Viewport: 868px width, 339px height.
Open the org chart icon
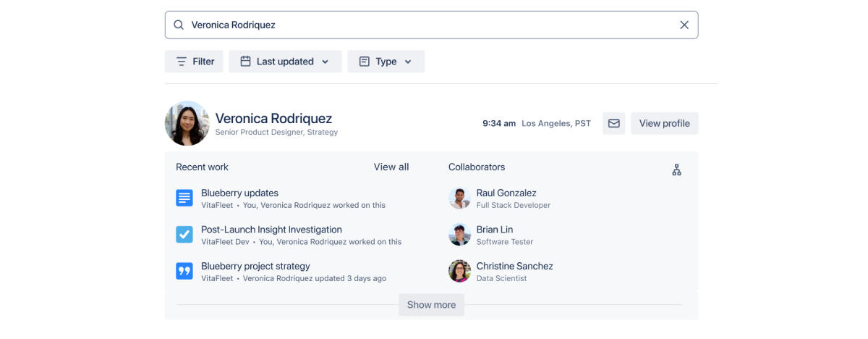coord(676,170)
